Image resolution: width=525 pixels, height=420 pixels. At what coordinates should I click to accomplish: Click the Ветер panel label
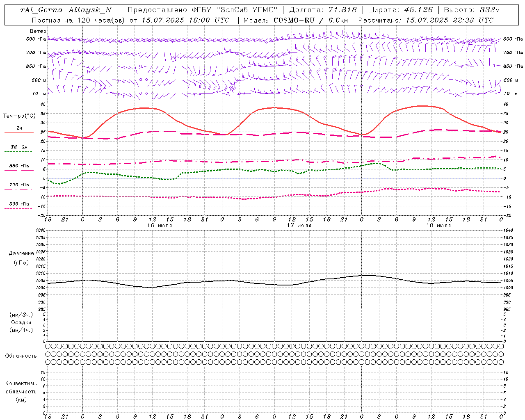(38, 31)
